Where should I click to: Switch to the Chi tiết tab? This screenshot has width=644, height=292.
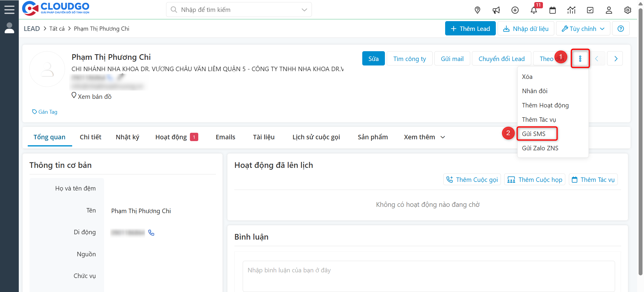pyautogui.click(x=90, y=137)
